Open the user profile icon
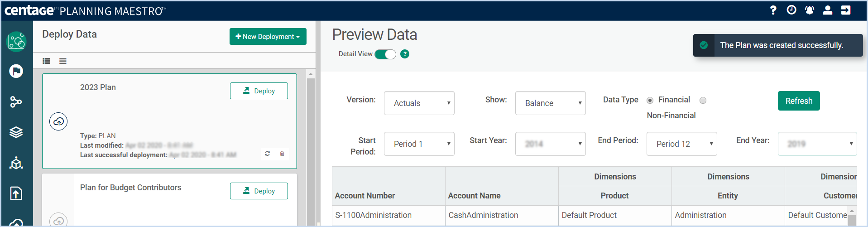This screenshot has width=868, height=227. tap(828, 10)
